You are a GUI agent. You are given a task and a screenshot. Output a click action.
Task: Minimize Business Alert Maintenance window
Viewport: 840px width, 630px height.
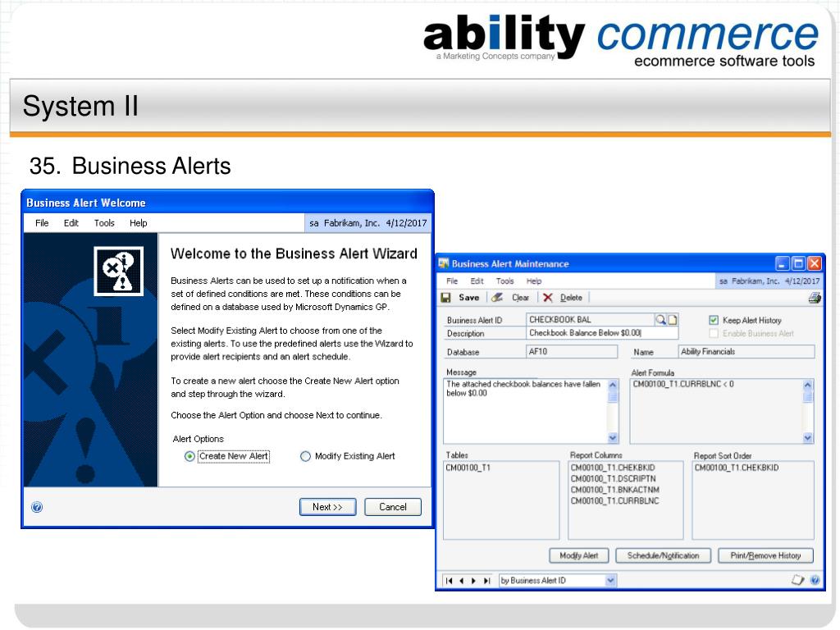pos(782,263)
